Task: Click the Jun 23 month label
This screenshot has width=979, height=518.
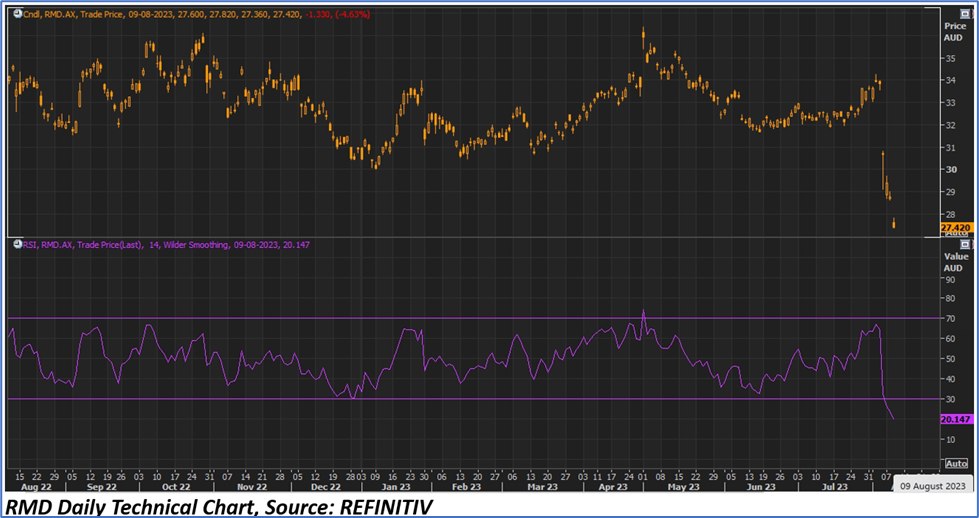Action: 762,487
